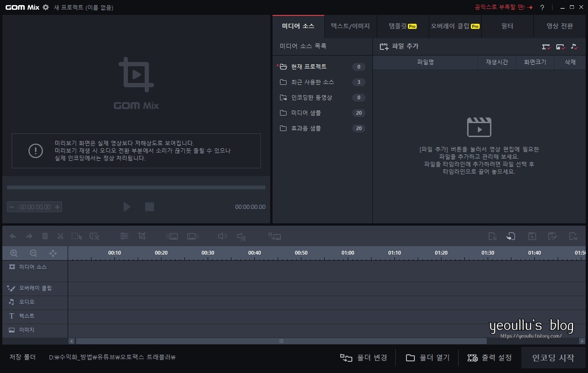
Task: Select the area selection tool icon
Action: [x=77, y=236]
